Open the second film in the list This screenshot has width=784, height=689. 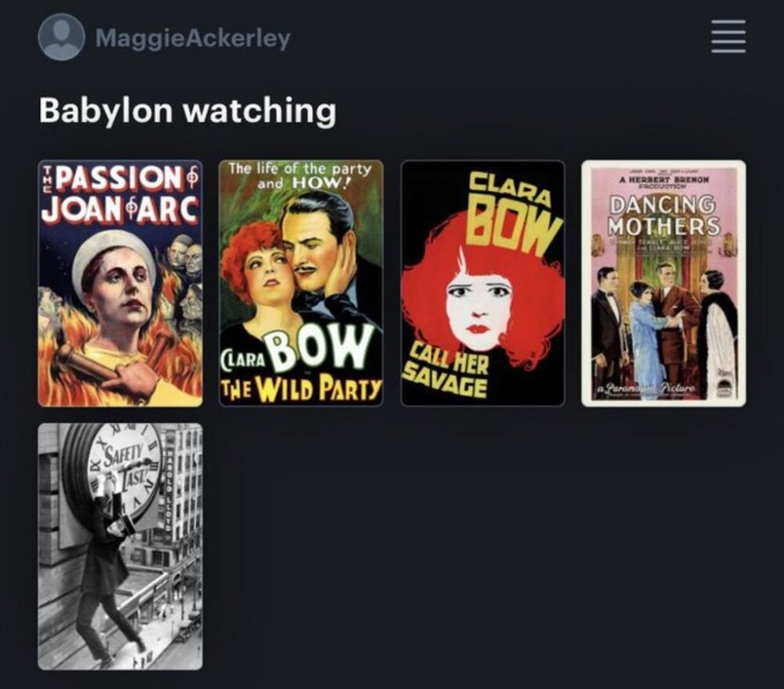[301, 283]
